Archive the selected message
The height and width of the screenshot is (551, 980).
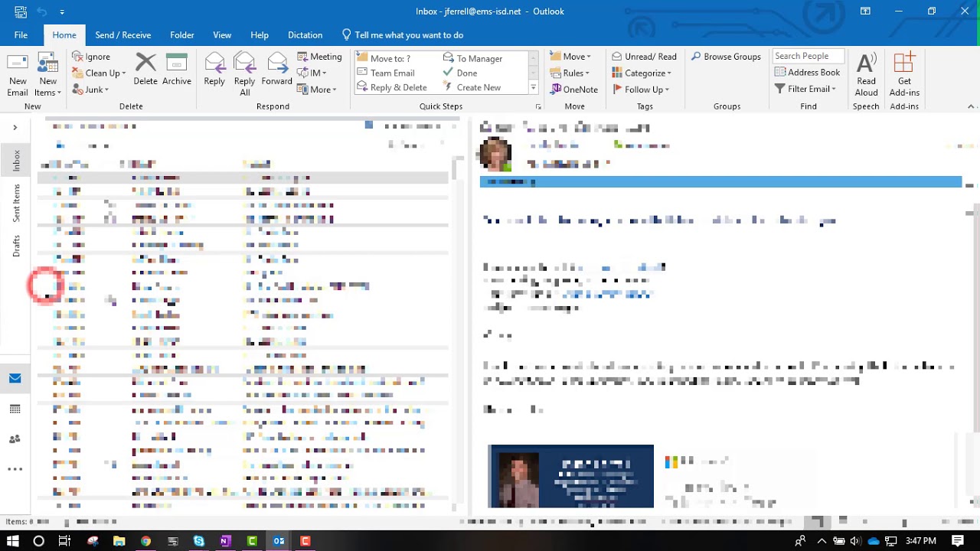tap(177, 69)
